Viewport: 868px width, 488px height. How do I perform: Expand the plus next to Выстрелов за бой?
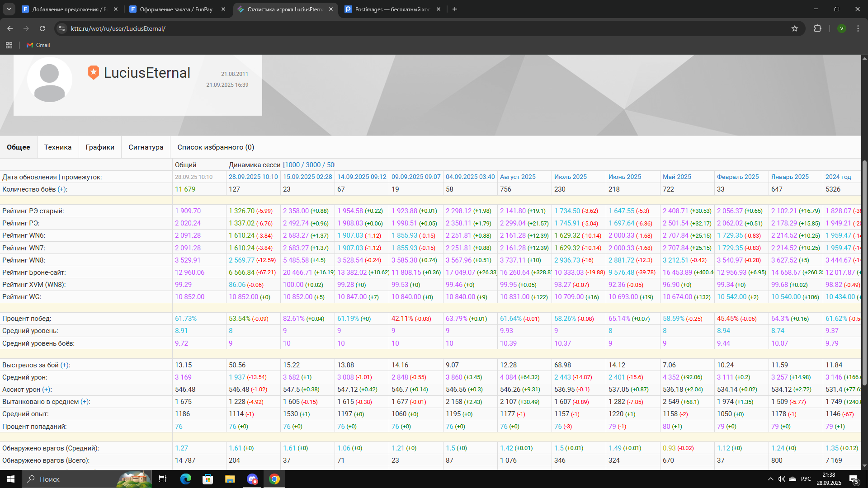65,365
